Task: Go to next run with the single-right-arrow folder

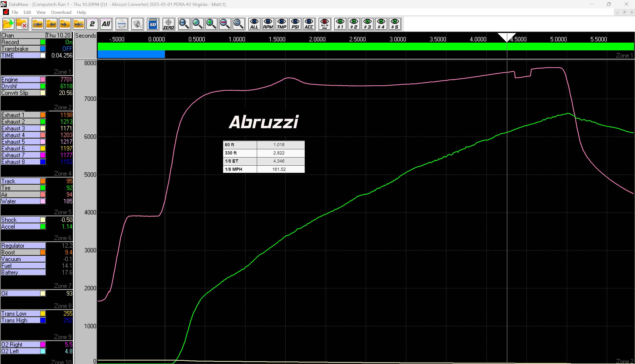Action: (x=65, y=24)
